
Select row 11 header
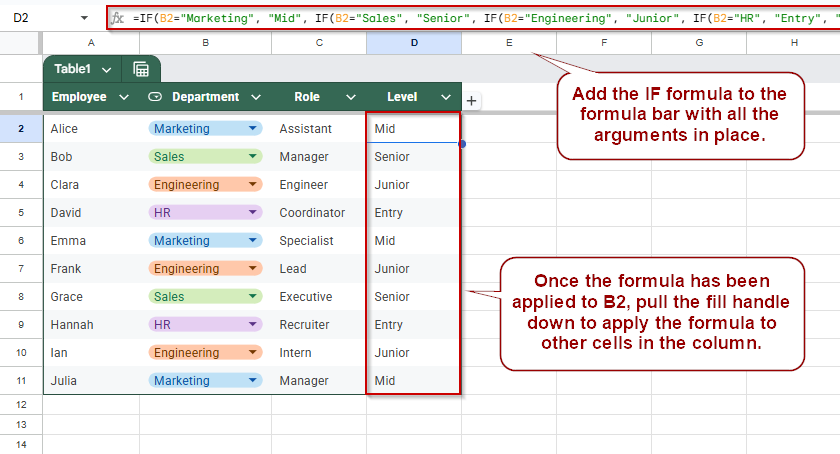click(x=21, y=381)
